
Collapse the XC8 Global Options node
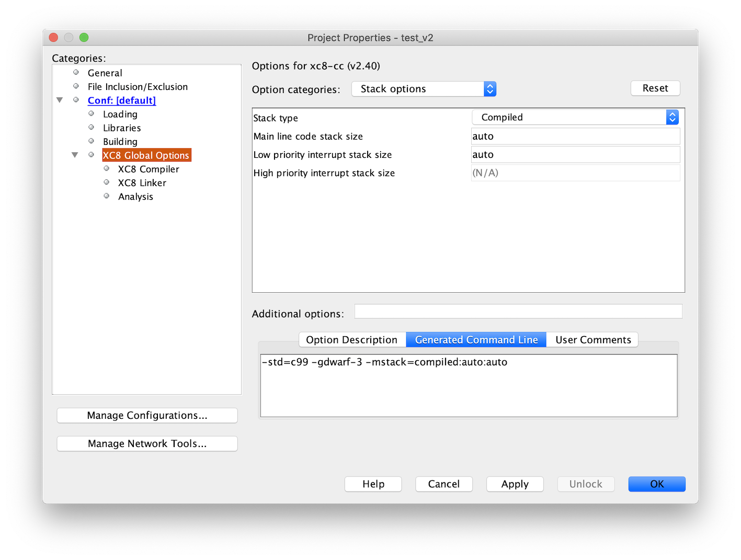(75, 155)
